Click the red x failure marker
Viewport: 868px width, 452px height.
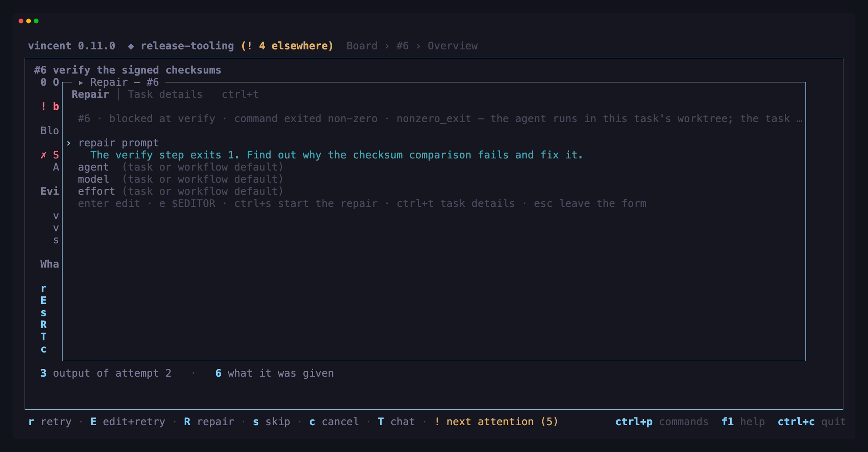click(43, 155)
